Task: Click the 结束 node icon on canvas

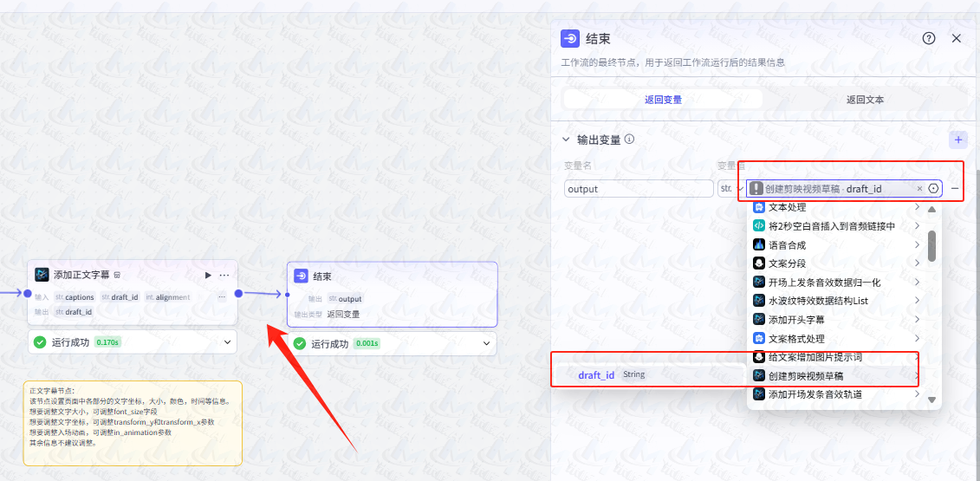Action: point(301,276)
